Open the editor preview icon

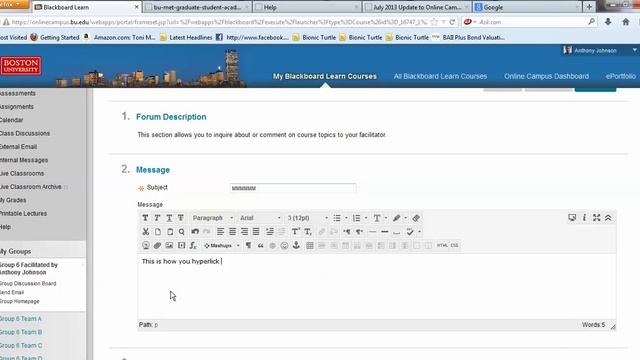point(572,218)
